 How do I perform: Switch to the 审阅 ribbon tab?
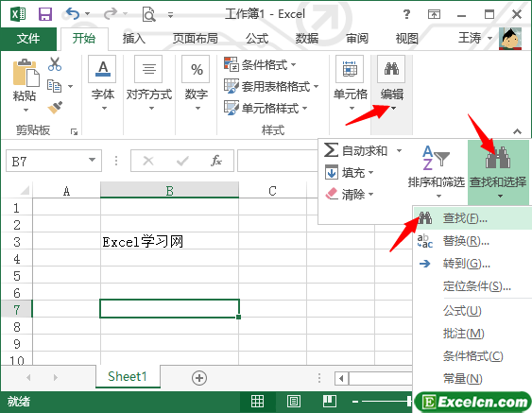pyautogui.click(x=357, y=39)
